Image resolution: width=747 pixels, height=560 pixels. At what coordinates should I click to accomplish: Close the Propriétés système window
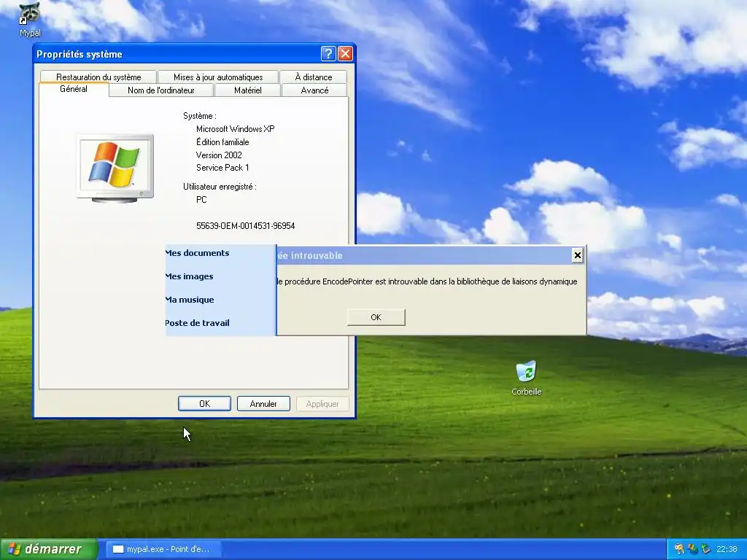[345, 54]
